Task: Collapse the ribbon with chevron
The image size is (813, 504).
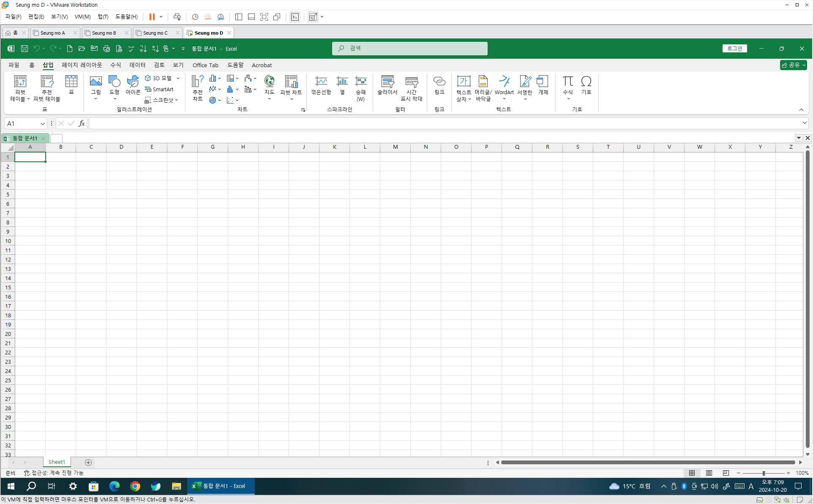Action: (x=801, y=110)
